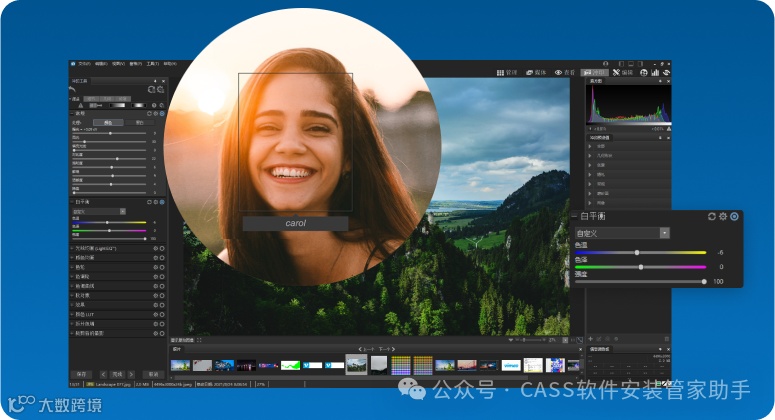Toggle enable circle for 光线均衡 group
This screenshot has width=775, height=420.
point(161,247)
